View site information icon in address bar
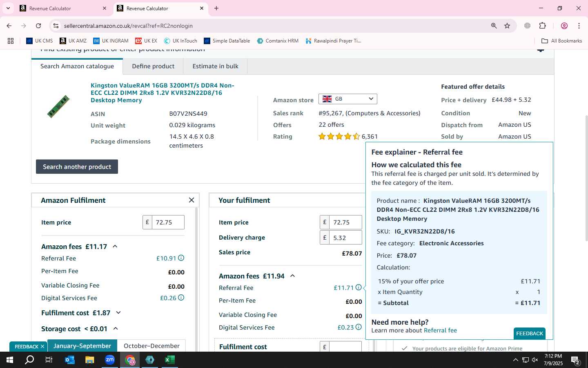This screenshot has height=368, width=588. point(56,26)
